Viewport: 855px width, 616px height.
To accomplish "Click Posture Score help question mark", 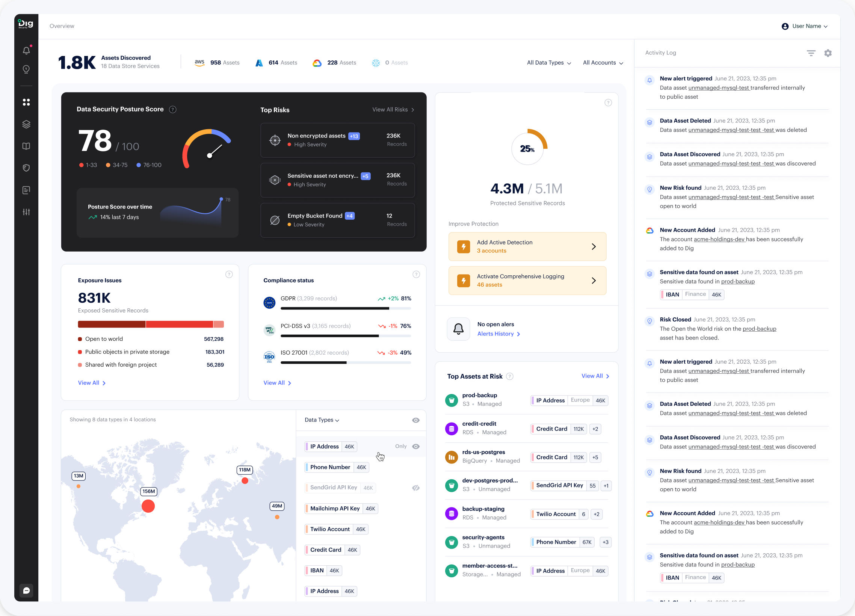I will point(173,110).
